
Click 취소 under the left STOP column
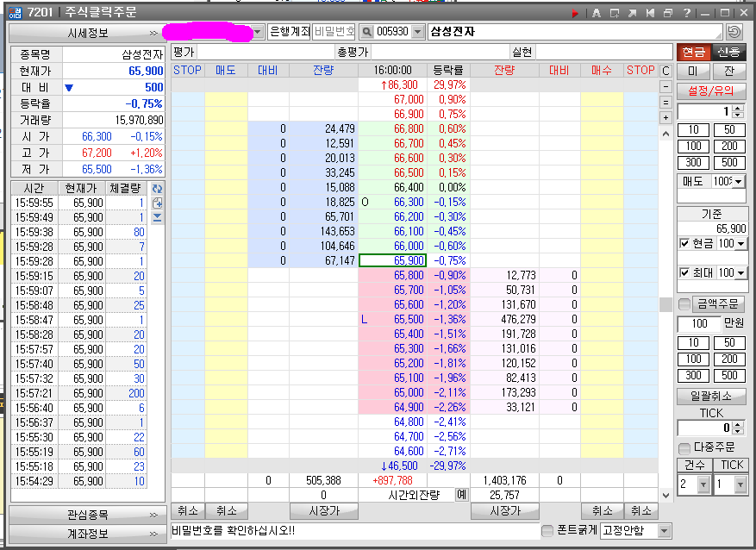pos(188,511)
